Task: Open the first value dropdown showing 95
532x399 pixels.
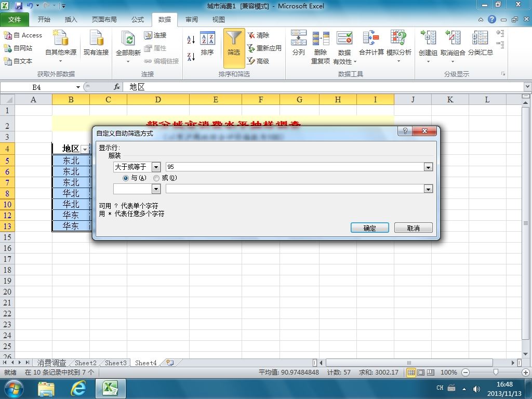Action: point(428,167)
